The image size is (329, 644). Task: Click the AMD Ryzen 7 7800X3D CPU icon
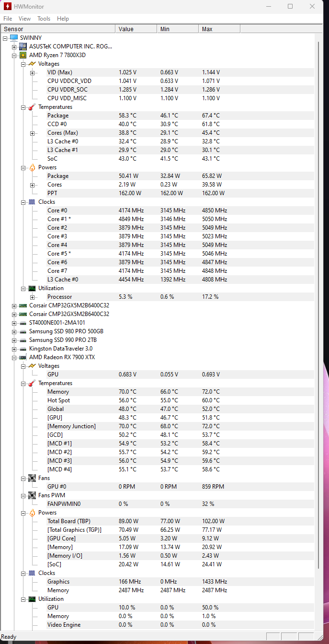tap(23, 55)
